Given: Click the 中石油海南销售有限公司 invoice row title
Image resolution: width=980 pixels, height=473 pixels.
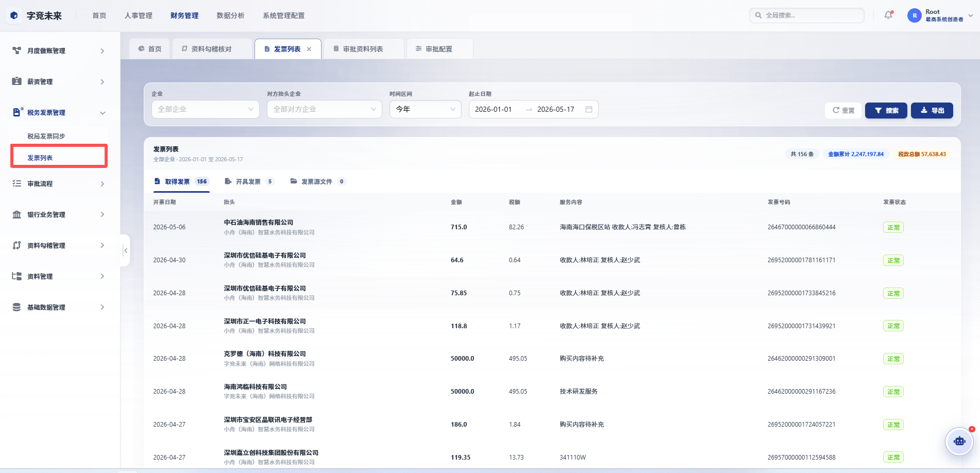Looking at the screenshot, I should (259, 223).
